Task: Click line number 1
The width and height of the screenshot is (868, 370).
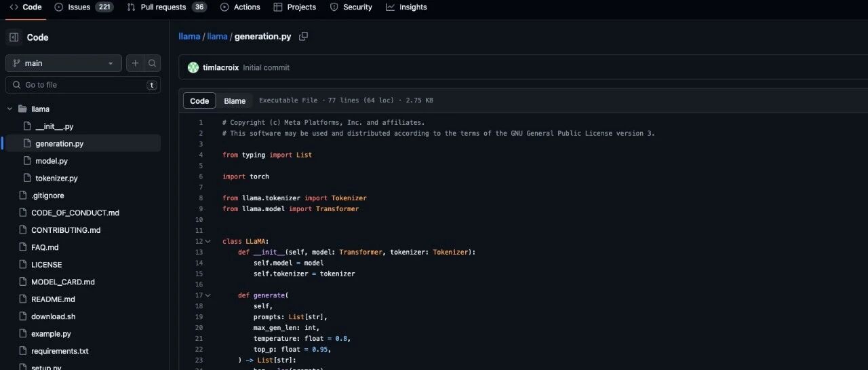Action: click(x=201, y=122)
